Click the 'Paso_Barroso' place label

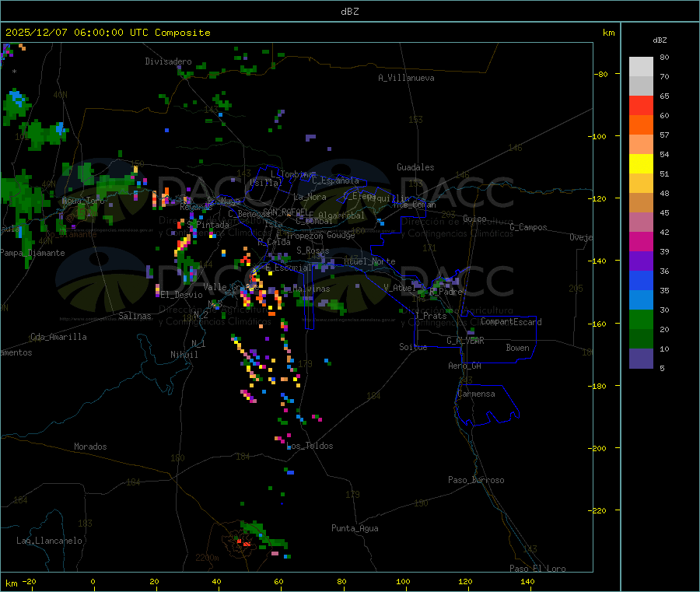(x=476, y=480)
